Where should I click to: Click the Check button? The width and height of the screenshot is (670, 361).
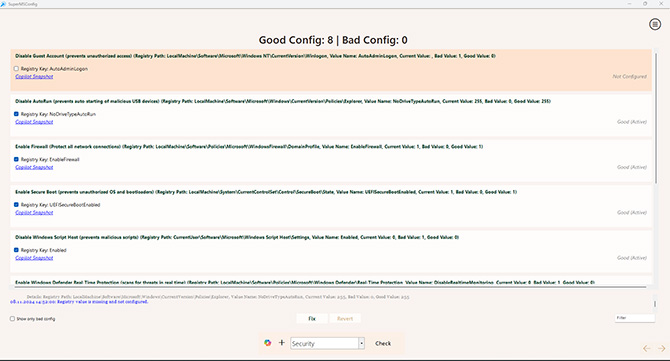pyautogui.click(x=383, y=343)
